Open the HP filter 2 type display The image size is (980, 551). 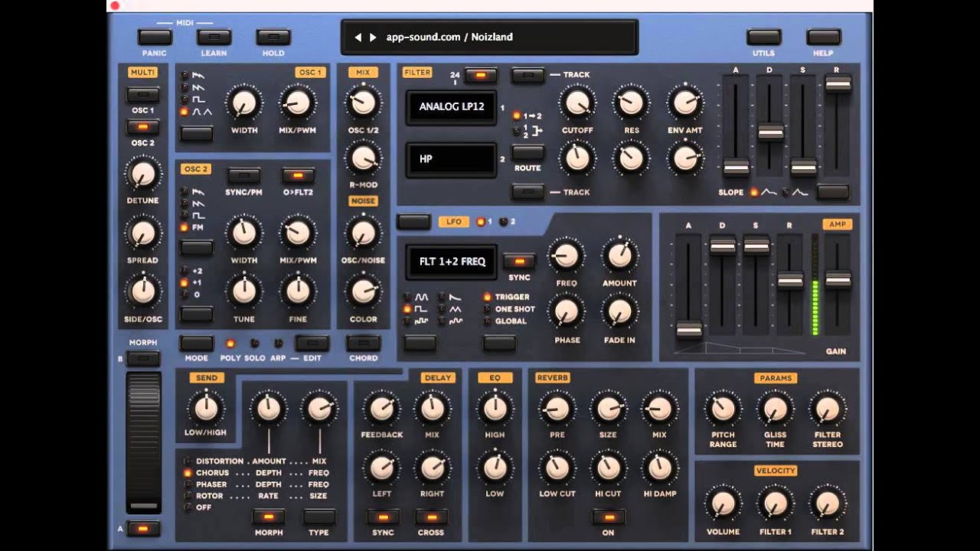coord(451,159)
